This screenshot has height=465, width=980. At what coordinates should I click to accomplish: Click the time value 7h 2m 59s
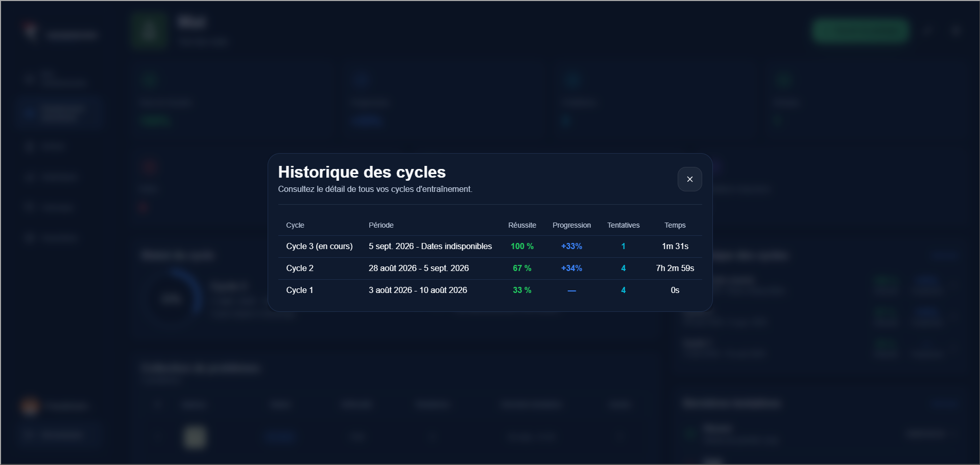[x=675, y=268]
